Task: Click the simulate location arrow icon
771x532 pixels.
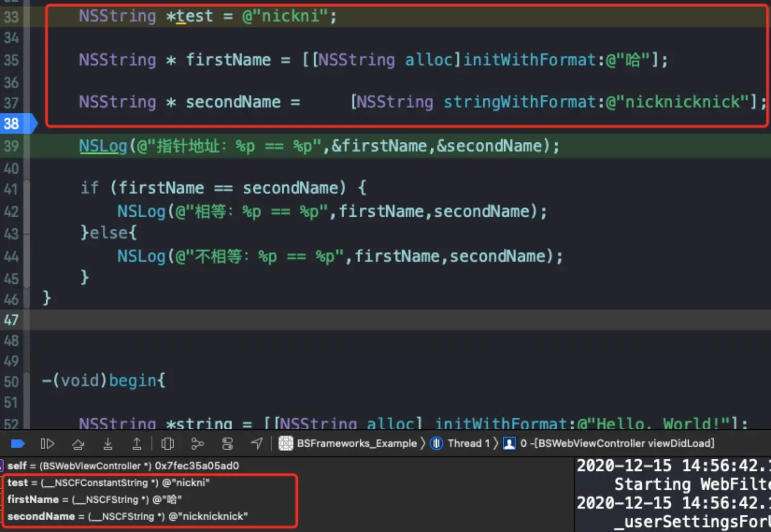Action: tap(257, 443)
